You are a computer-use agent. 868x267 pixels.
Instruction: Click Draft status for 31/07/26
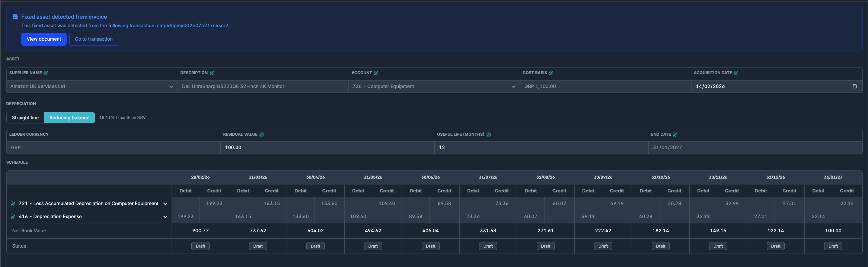point(488,246)
